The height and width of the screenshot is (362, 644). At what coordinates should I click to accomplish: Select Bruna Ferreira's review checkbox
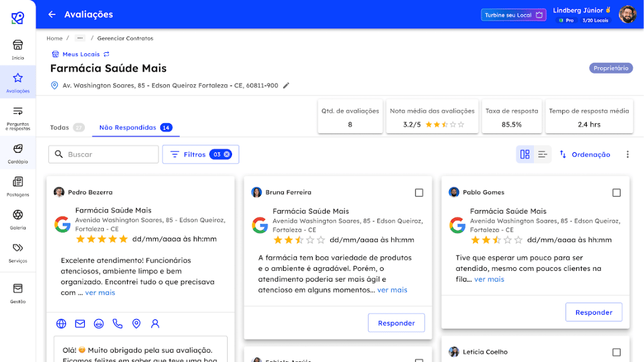pos(419,192)
